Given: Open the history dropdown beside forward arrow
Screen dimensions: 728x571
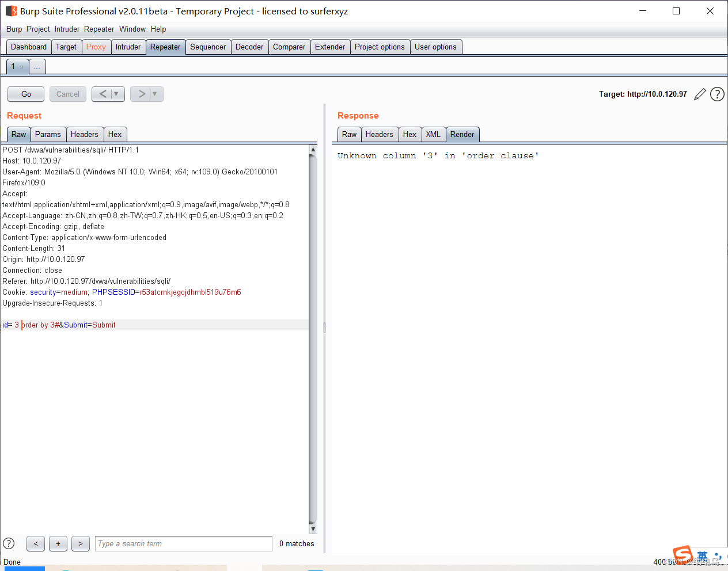Looking at the screenshot, I should click(156, 94).
